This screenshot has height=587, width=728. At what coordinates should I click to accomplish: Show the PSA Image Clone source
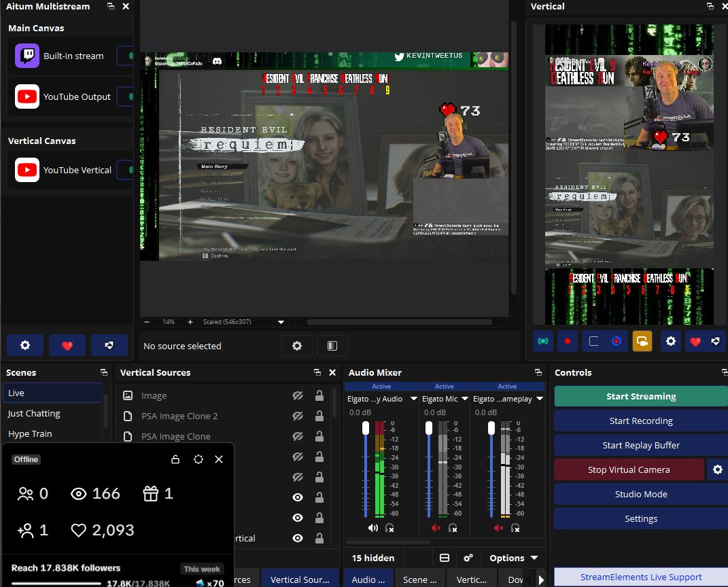298,436
